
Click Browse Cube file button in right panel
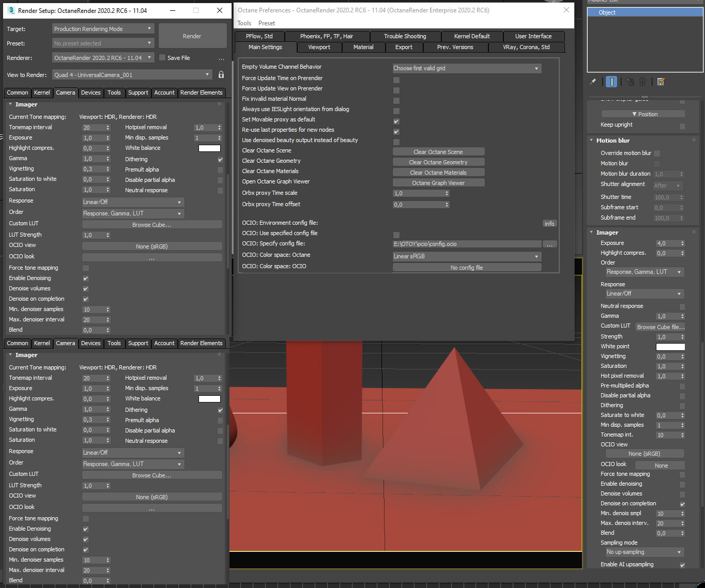[x=660, y=327]
